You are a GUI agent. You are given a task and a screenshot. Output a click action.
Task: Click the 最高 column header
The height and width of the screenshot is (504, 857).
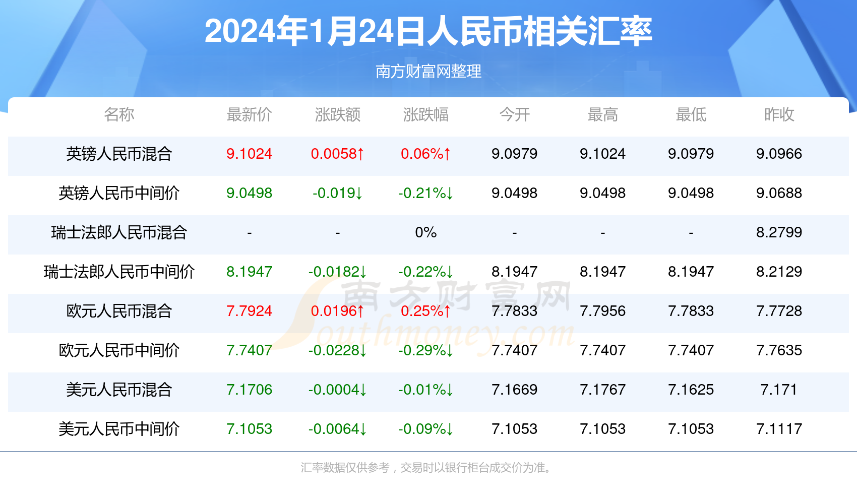602,114
